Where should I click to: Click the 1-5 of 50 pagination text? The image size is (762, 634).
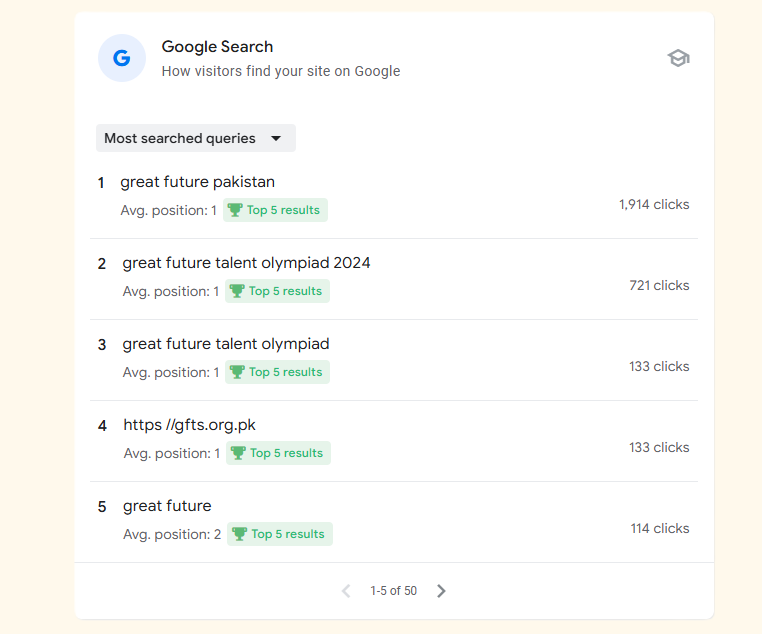(x=393, y=591)
